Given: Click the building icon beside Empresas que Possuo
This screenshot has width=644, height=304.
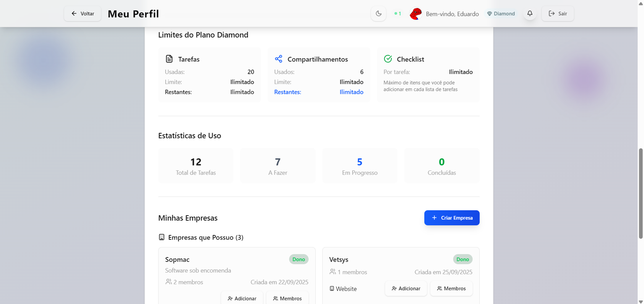Looking at the screenshot, I should pyautogui.click(x=161, y=237).
